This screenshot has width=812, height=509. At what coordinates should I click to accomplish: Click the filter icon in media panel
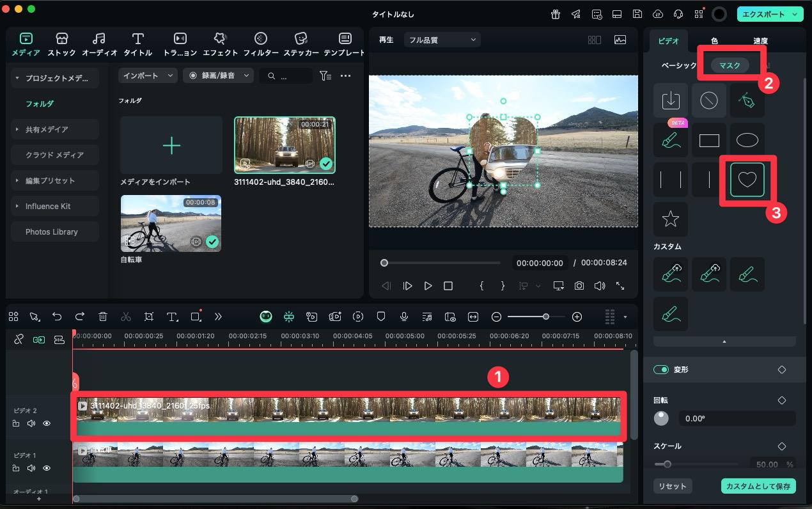point(325,76)
